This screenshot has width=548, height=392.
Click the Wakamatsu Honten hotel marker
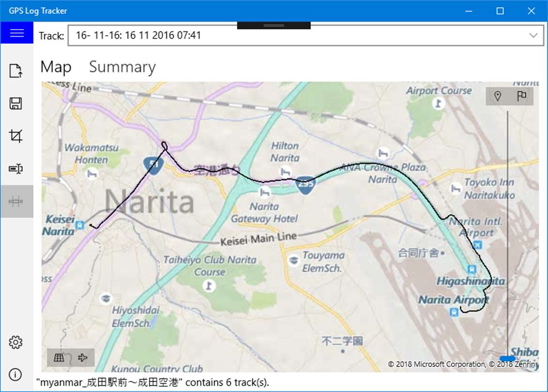[92, 173]
